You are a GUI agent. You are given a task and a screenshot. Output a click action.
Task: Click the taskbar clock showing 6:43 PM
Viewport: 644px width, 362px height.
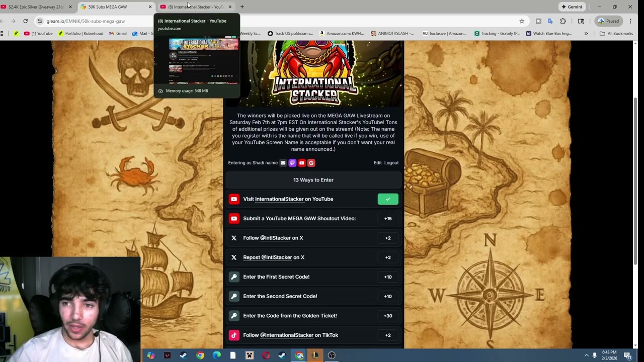click(x=609, y=355)
